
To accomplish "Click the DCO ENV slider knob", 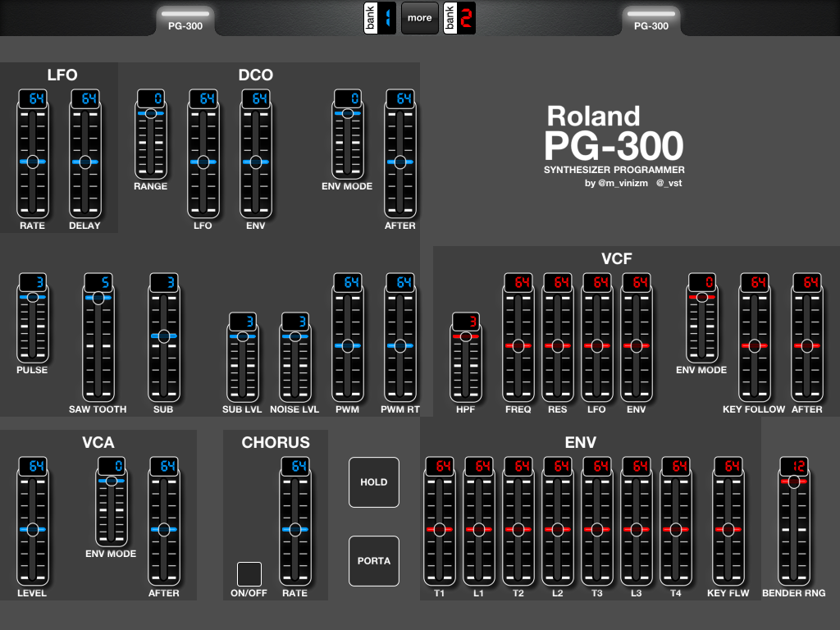I will [x=256, y=162].
